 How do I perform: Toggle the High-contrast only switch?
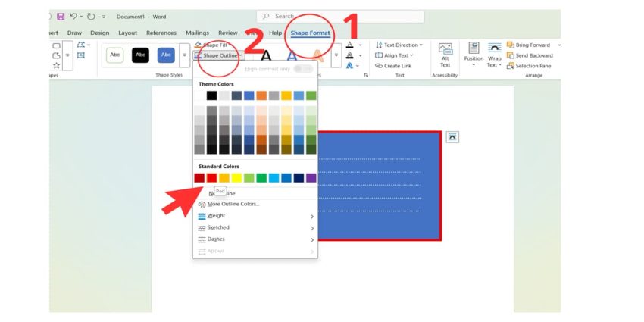[x=303, y=69]
